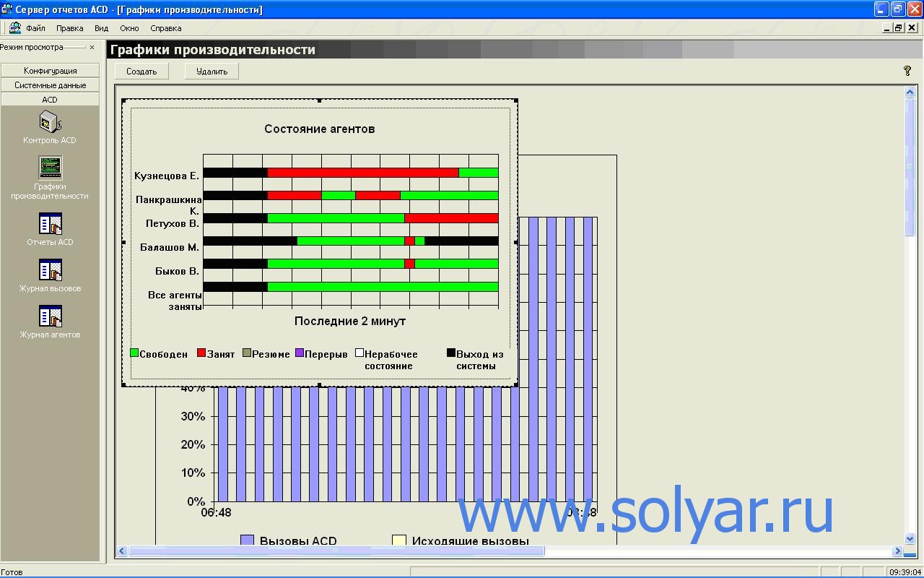Click the Выход из системы black swatch
This screenshot has height=578, width=924.
click(x=450, y=353)
